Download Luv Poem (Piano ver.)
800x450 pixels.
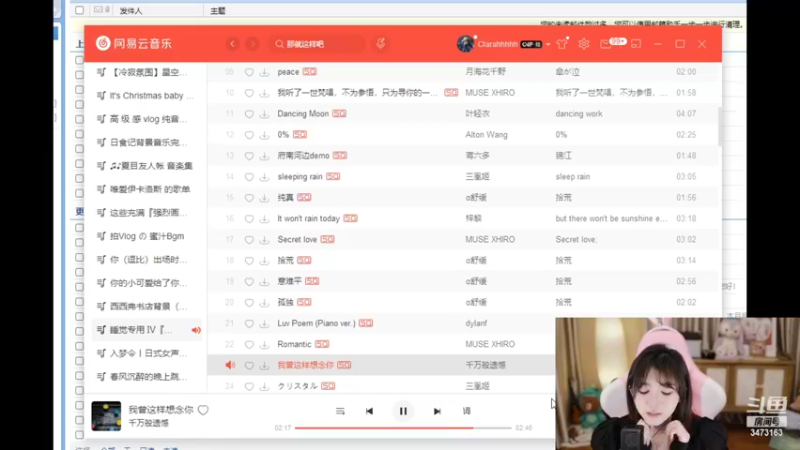pyautogui.click(x=264, y=323)
